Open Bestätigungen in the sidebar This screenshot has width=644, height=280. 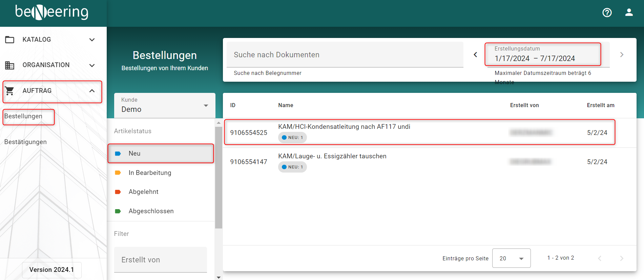(x=25, y=142)
